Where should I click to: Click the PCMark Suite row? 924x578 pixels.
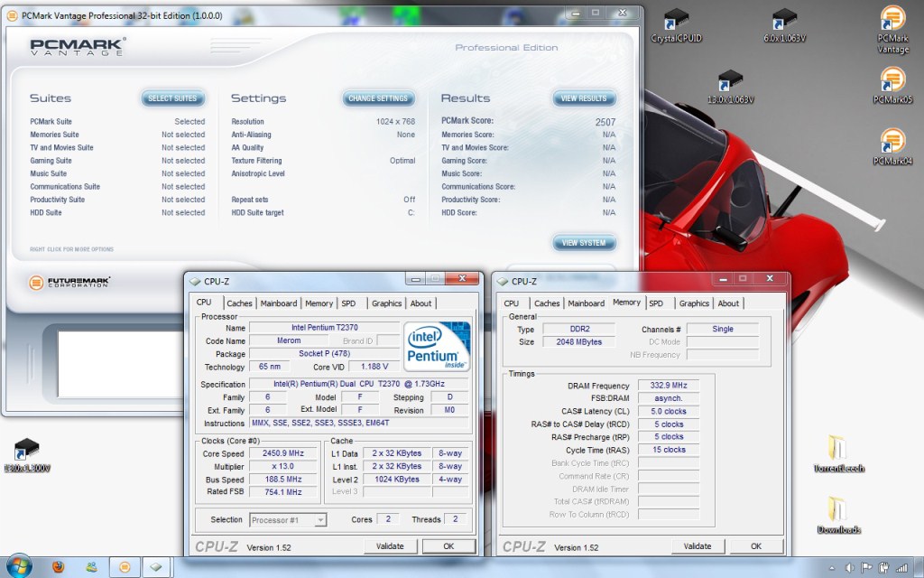click(x=117, y=122)
